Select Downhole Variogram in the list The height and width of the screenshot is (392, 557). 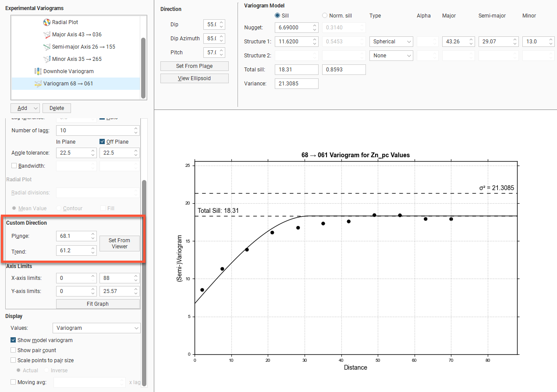click(68, 71)
